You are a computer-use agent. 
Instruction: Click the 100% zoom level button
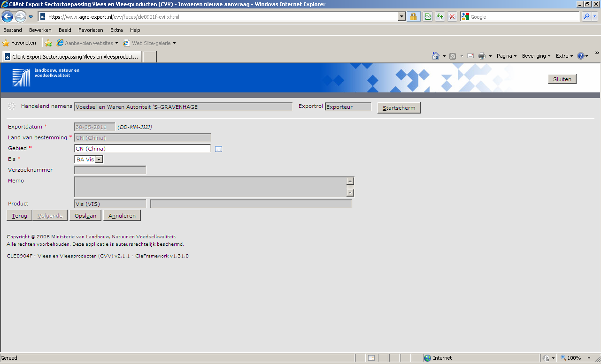(571, 358)
